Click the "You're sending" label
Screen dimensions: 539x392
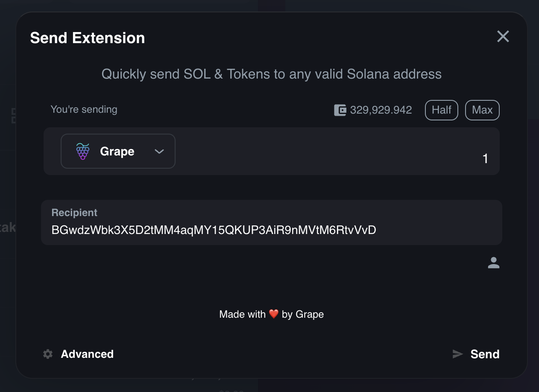tap(84, 109)
